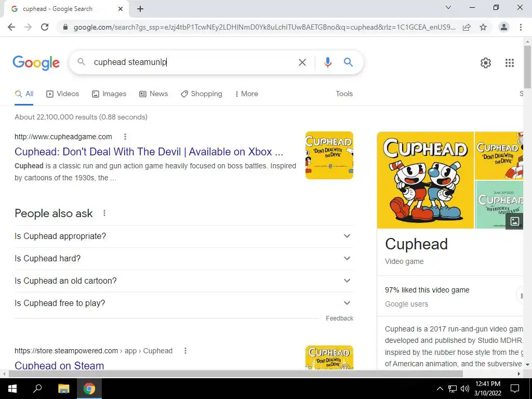Open options dots beside cupheadgame.com URL

pos(125,137)
